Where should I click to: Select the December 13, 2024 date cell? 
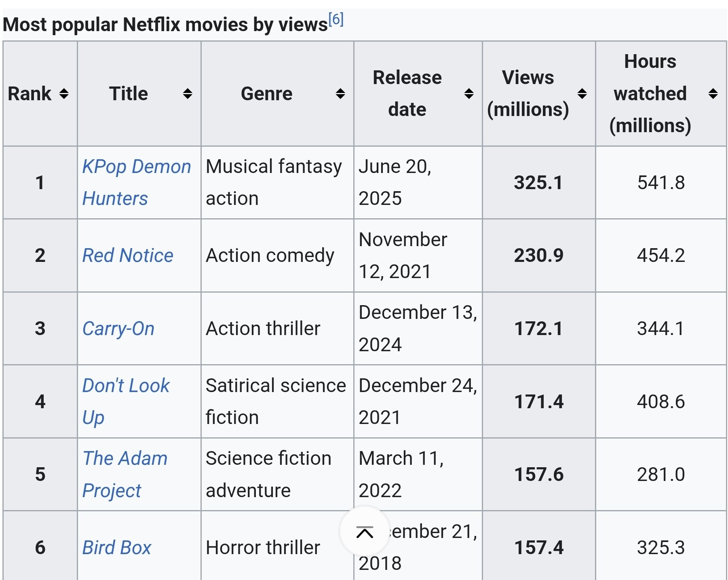pos(418,329)
